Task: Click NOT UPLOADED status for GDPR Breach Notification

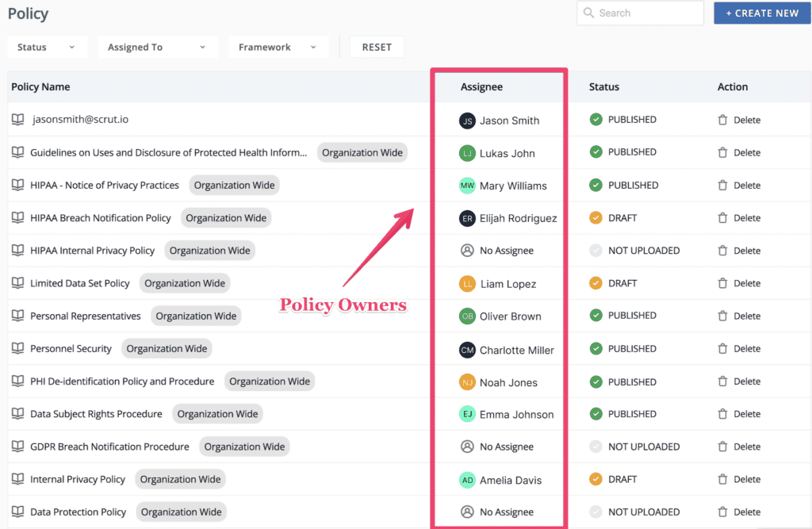Action: tap(644, 446)
